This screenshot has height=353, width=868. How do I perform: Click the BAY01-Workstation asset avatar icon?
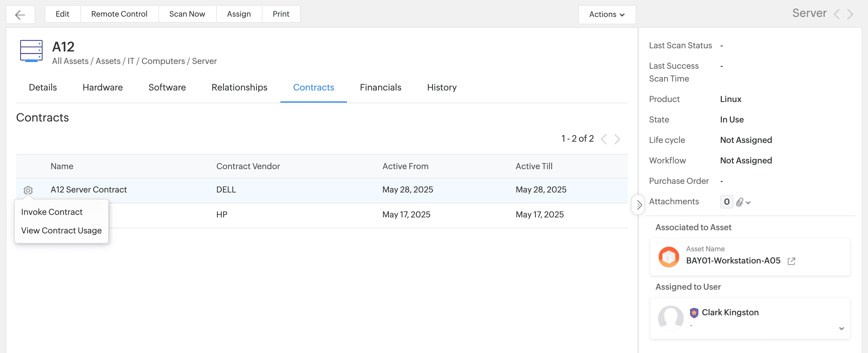pos(669,257)
